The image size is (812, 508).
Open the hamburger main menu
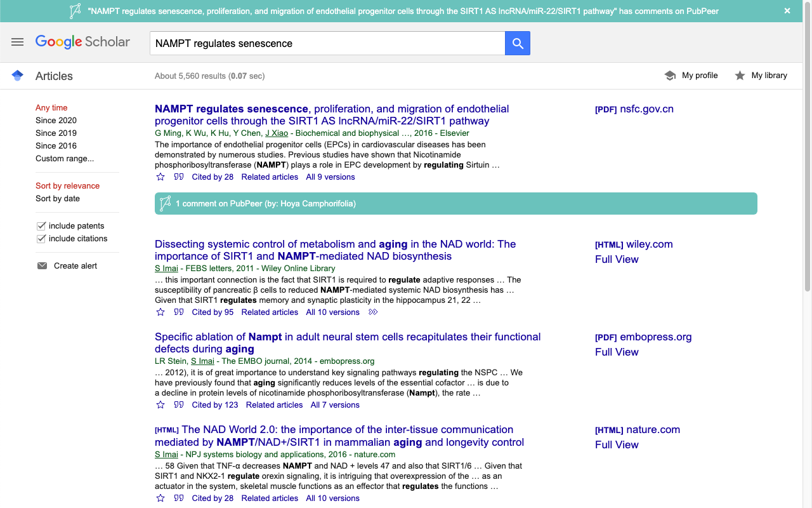point(17,42)
